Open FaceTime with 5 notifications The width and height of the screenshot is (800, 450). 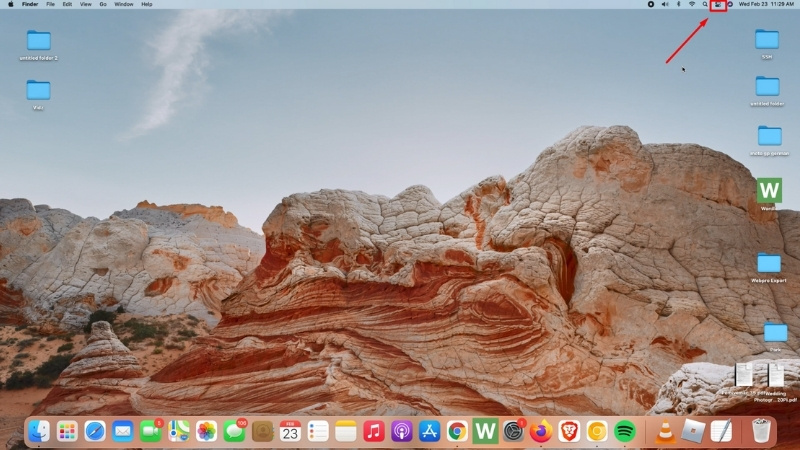pyautogui.click(x=151, y=432)
